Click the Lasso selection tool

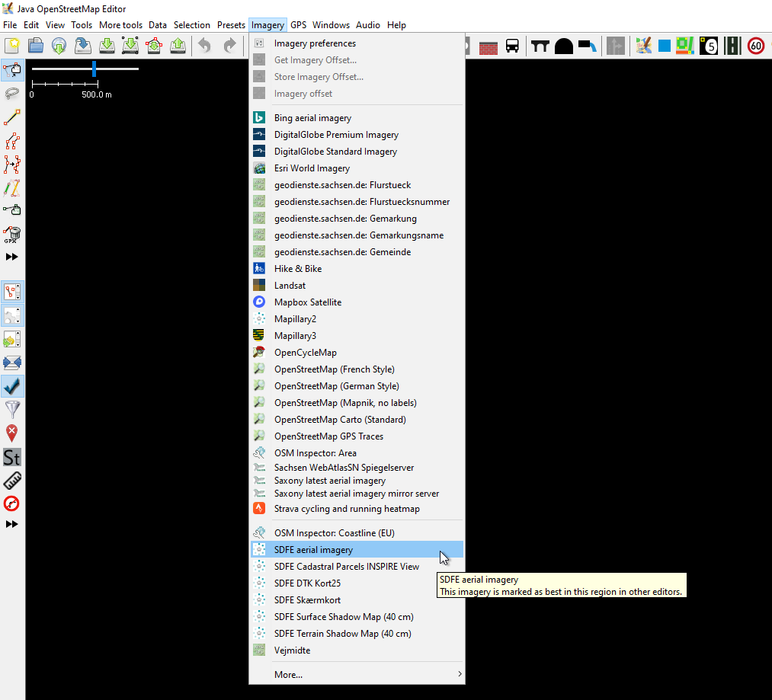tap(12, 94)
